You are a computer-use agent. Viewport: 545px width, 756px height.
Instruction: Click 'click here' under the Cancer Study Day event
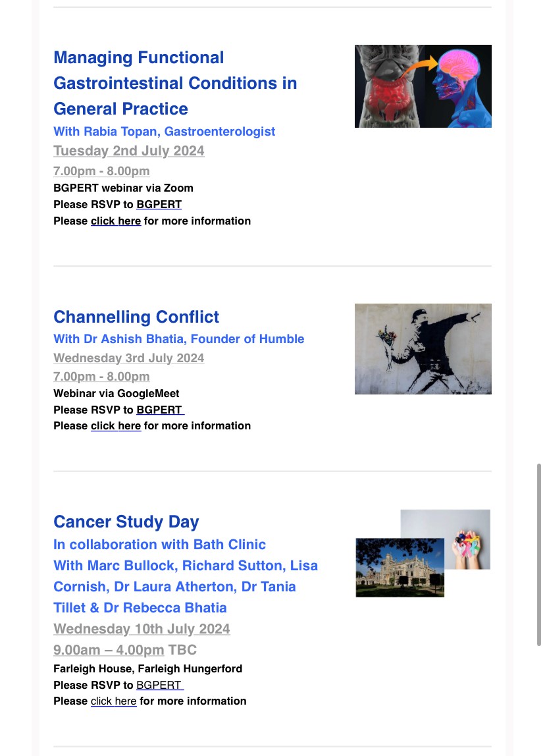[114, 701]
